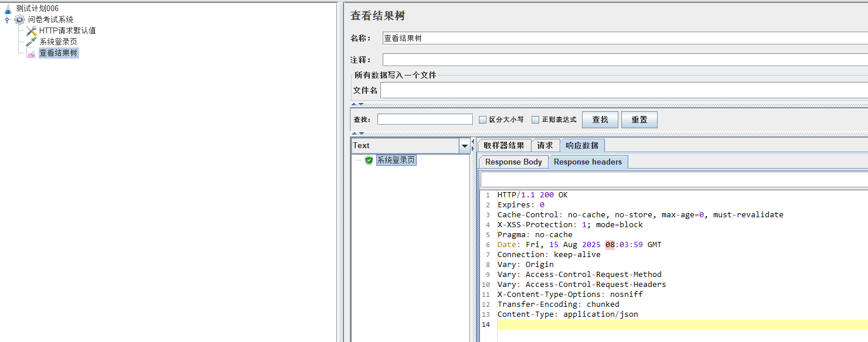Open the Response Body tab
Viewport: 868px width, 342px height.
coord(513,162)
